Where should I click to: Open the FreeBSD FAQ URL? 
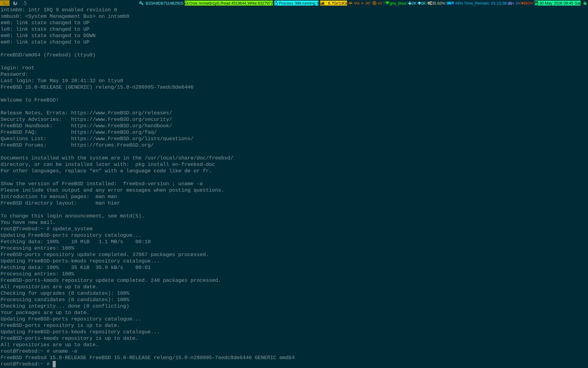(x=114, y=132)
